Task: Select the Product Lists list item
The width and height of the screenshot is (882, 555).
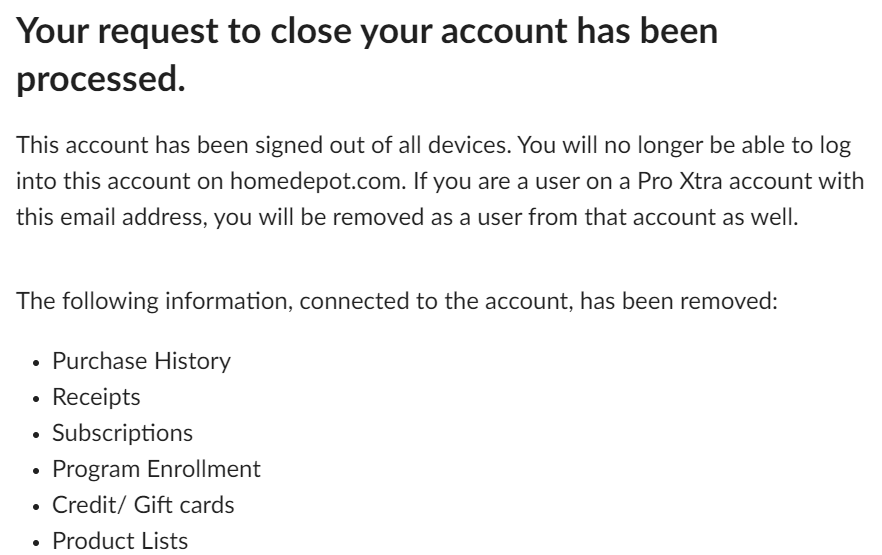Action: pos(119,541)
